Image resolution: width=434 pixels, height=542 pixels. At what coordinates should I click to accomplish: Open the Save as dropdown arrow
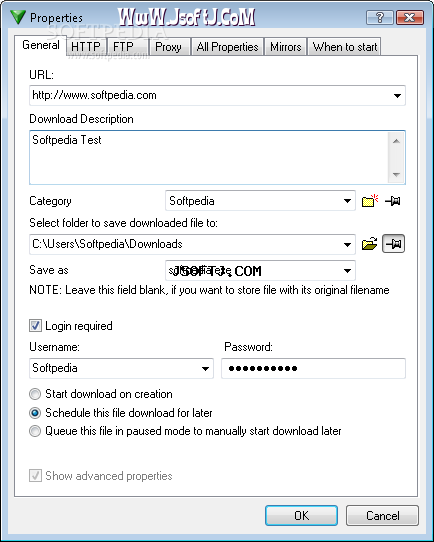tap(347, 271)
